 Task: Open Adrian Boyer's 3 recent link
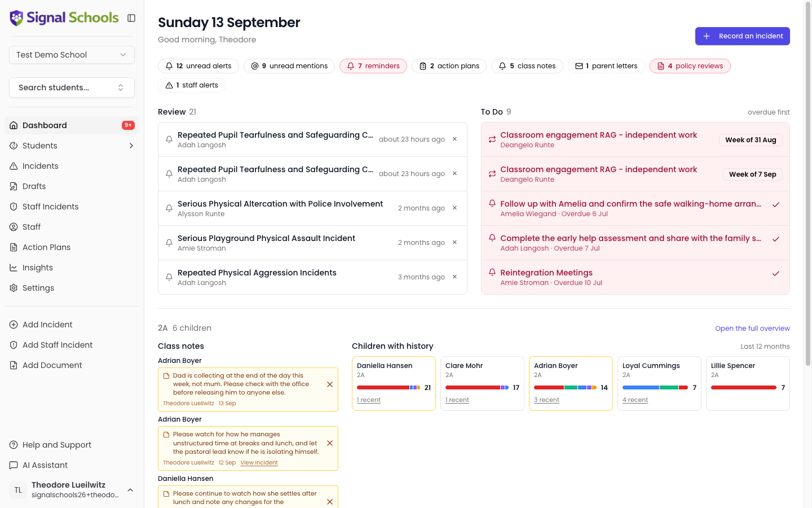pyautogui.click(x=546, y=400)
